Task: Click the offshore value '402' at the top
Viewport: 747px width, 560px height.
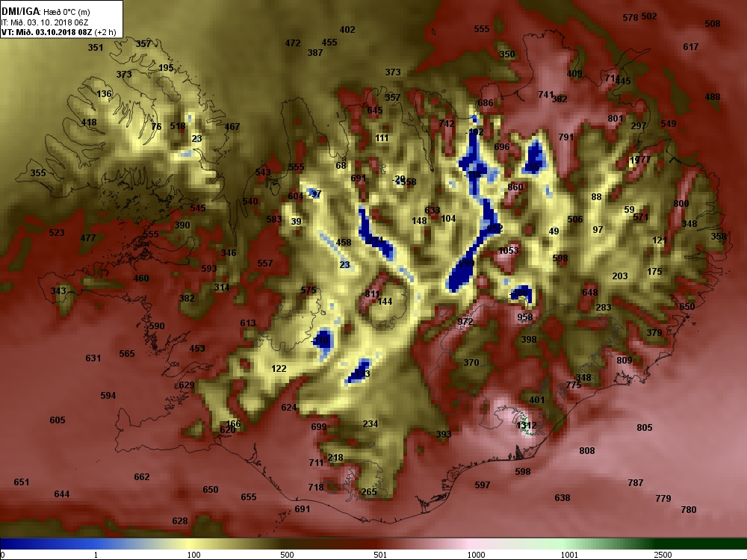Action: (x=347, y=30)
